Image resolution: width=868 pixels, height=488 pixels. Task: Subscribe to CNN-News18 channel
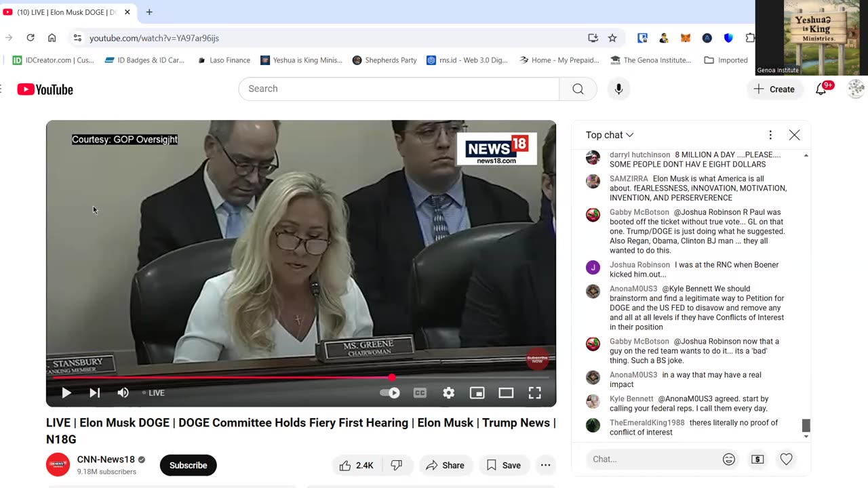coord(188,465)
